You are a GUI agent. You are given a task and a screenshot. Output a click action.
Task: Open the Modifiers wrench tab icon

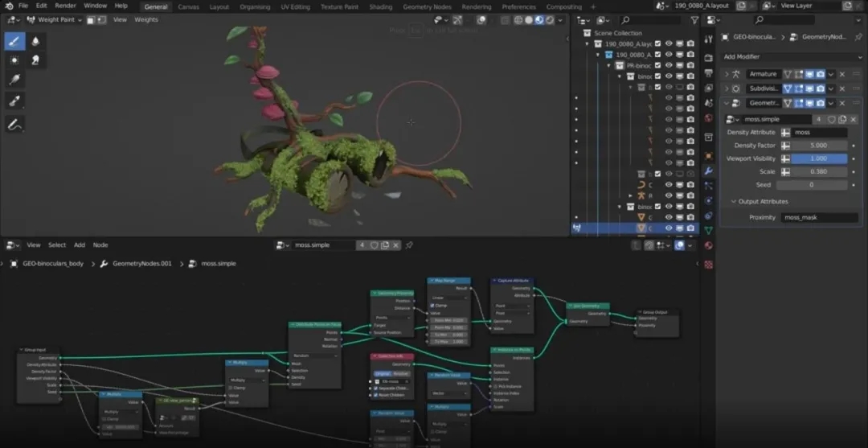click(x=709, y=171)
